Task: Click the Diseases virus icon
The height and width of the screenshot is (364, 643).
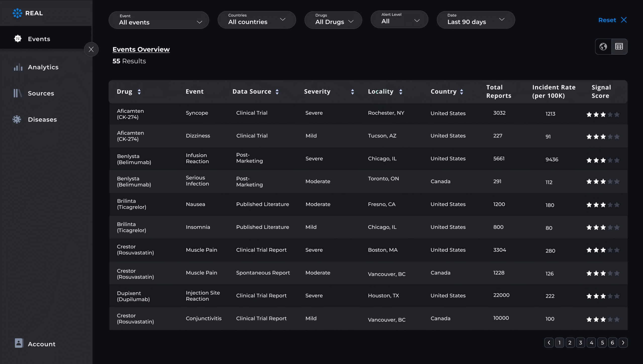Action: click(17, 119)
